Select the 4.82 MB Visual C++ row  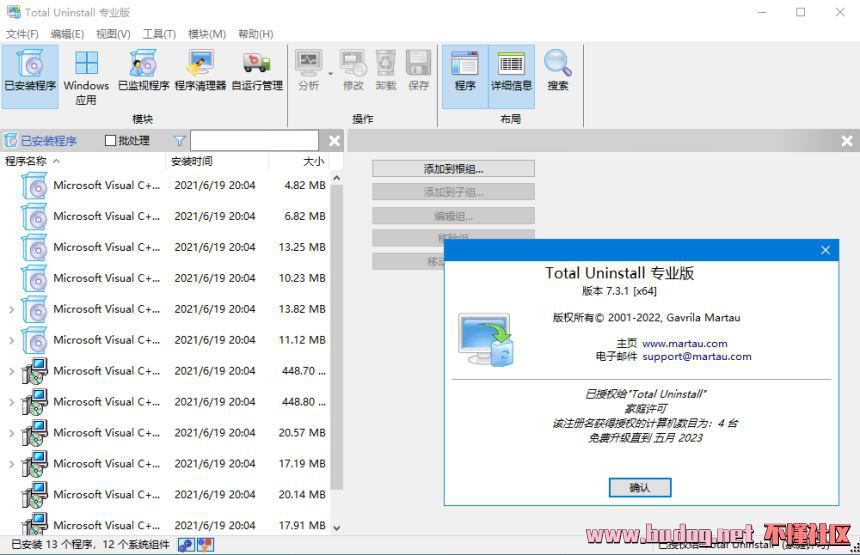coord(165,185)
